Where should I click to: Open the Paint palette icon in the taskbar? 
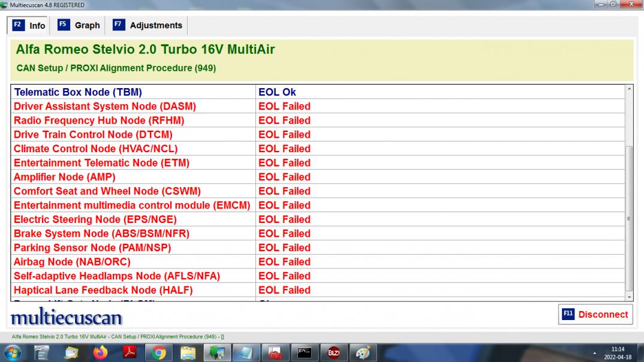click(x=363, y=352)
